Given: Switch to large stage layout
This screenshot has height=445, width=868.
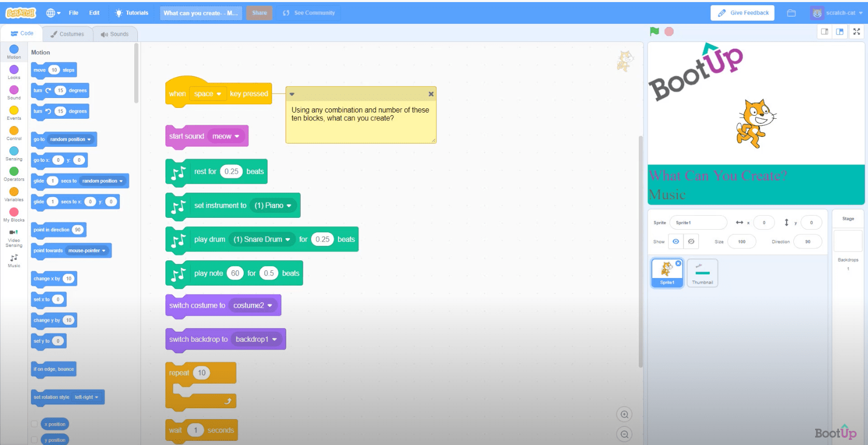Looking at the screenshot, I should 839,32.
